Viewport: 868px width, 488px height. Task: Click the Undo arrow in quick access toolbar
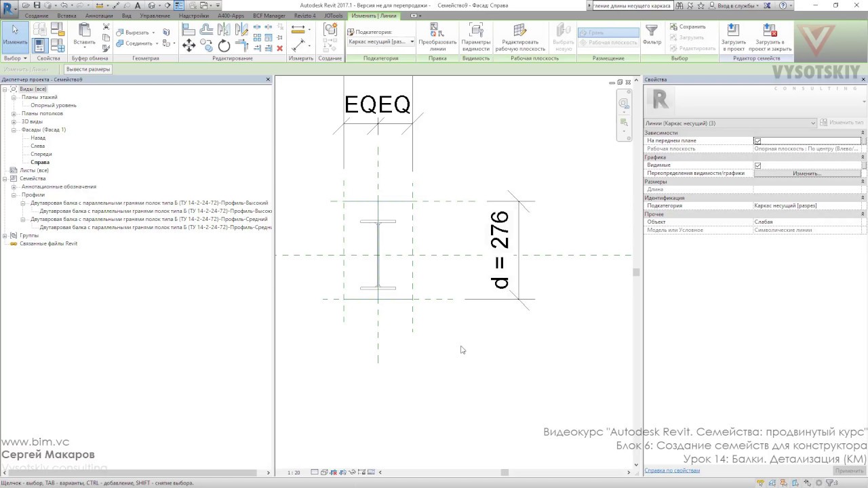[x=63, y=5]
